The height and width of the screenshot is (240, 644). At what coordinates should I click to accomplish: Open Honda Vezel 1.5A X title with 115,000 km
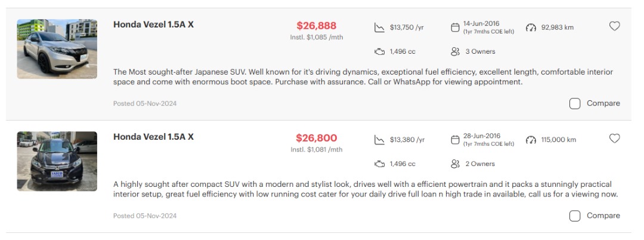click(x=153, y=137)
